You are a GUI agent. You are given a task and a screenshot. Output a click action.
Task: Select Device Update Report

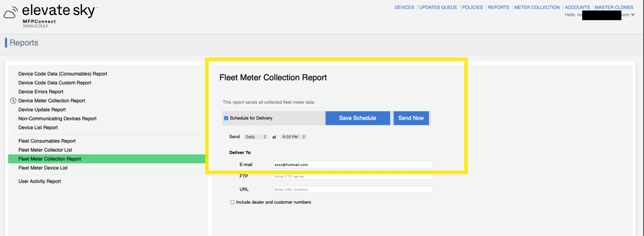coord(42,110)
